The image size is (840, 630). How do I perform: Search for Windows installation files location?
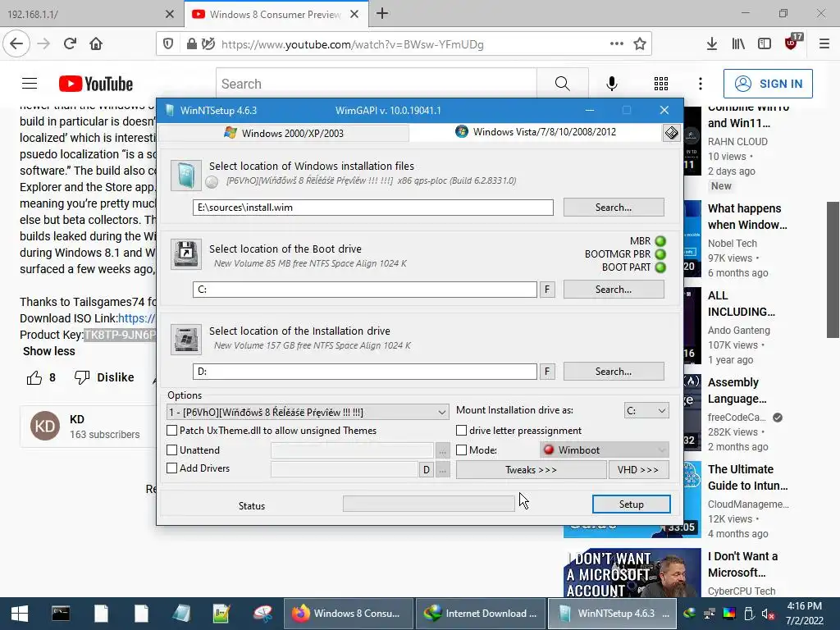(x=614, y=208)
